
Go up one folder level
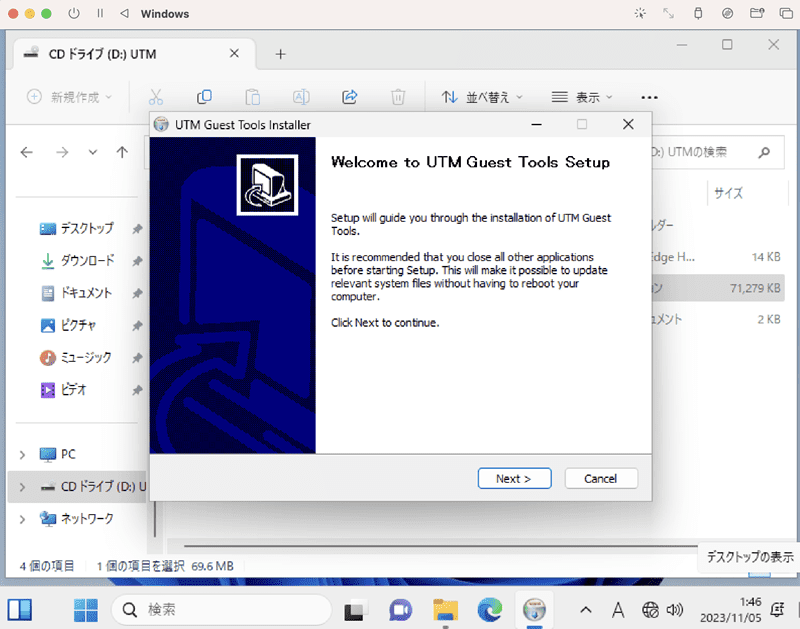click(122, 152)
